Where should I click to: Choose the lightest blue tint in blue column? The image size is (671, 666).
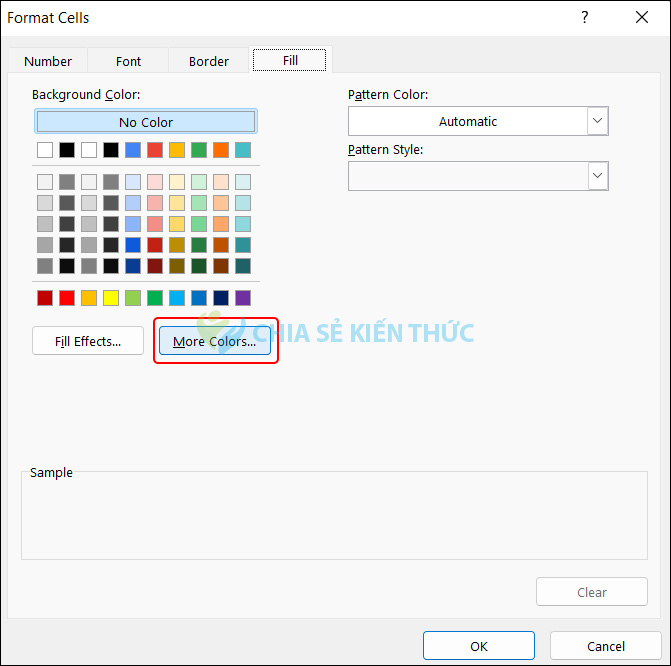point(133,182)
